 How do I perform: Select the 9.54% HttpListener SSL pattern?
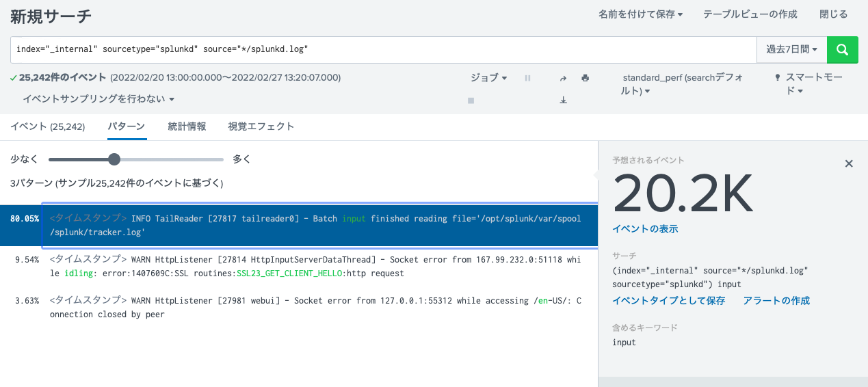pos(299,267)
